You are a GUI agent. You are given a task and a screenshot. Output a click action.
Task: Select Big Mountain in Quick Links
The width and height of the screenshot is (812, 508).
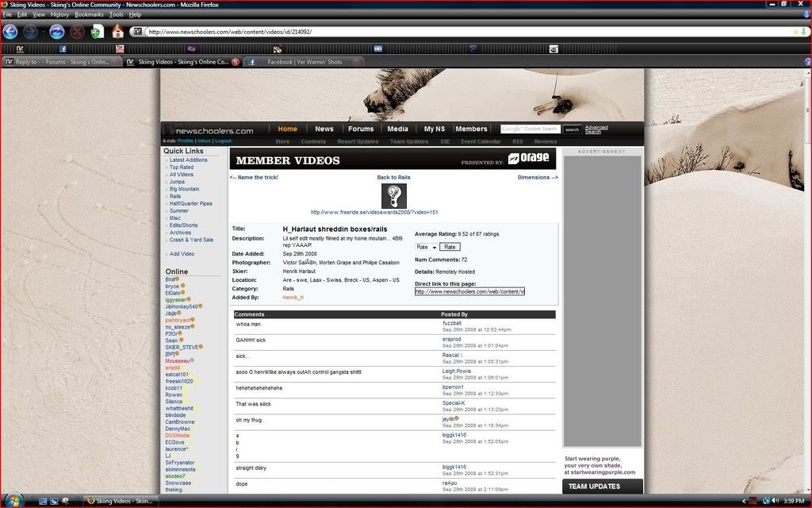click(184, 189)
